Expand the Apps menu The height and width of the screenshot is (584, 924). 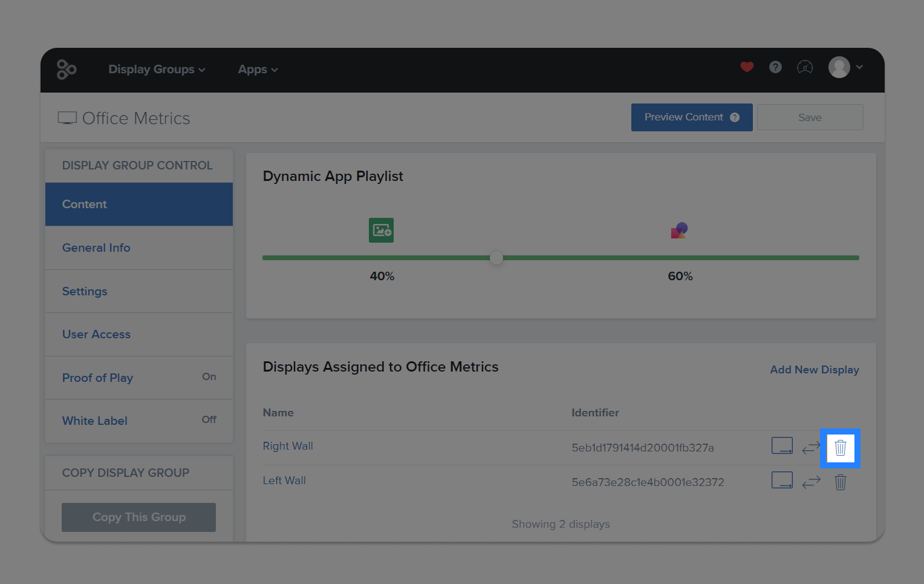257,69
